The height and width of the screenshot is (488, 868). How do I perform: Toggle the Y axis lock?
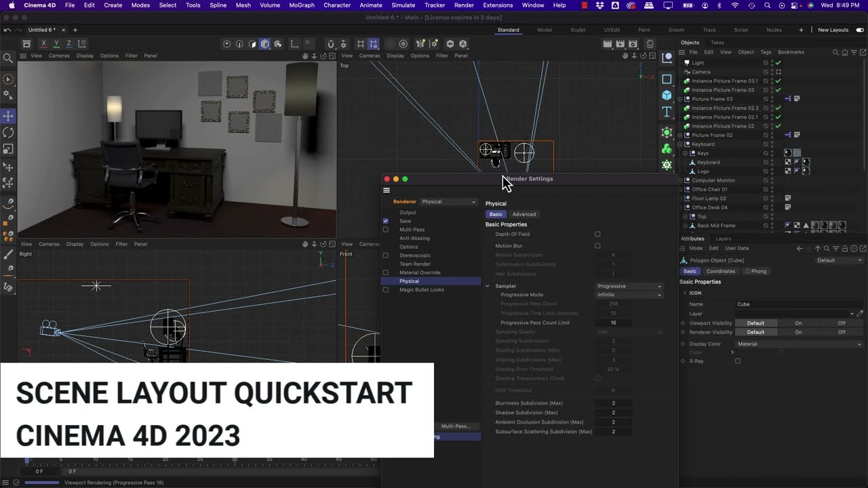(56, 44)
